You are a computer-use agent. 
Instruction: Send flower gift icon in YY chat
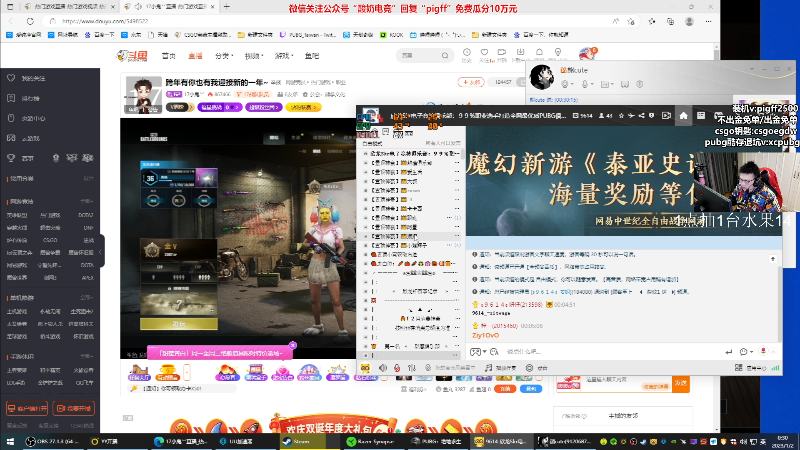coord(763,351)
